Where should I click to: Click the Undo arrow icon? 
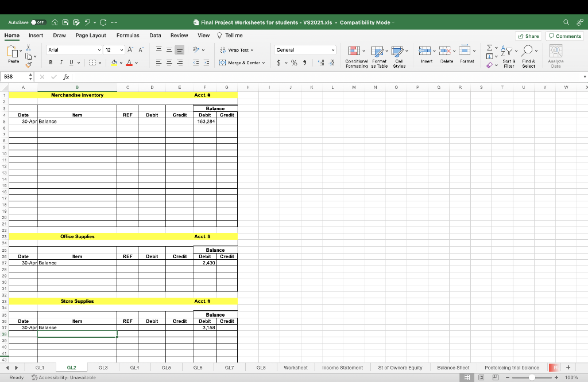pos(87,22)
